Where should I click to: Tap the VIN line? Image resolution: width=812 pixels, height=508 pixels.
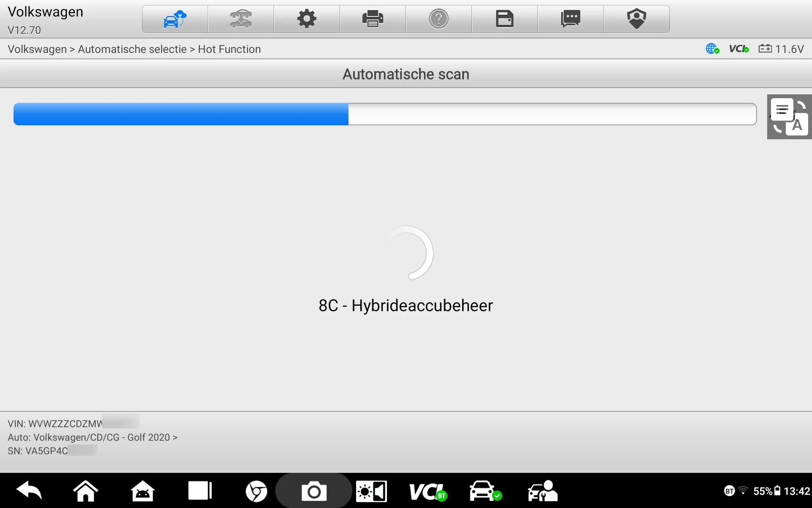[x=73, y=424]
